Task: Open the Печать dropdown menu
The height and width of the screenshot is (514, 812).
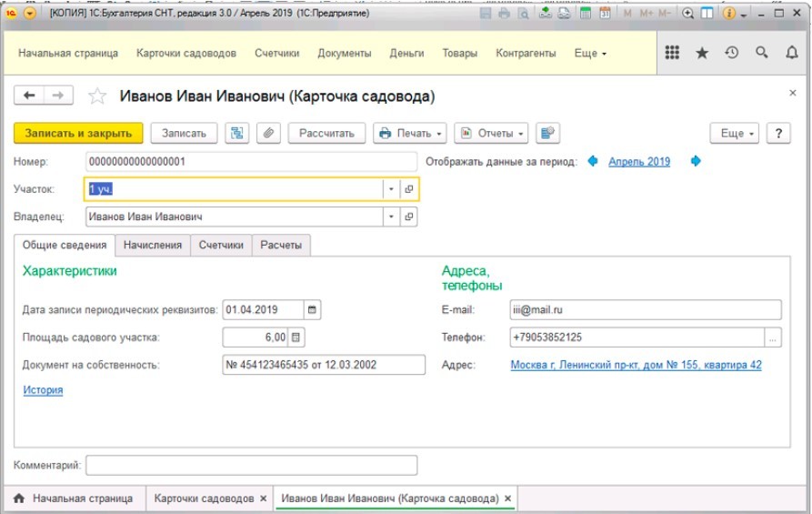Action: 409,133
